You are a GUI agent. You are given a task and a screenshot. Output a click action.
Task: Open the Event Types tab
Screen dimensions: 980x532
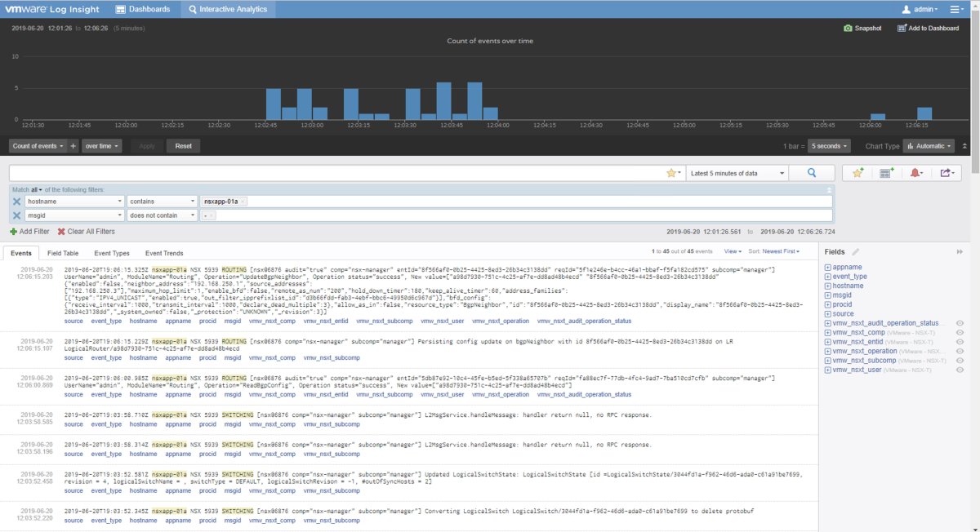112,253
